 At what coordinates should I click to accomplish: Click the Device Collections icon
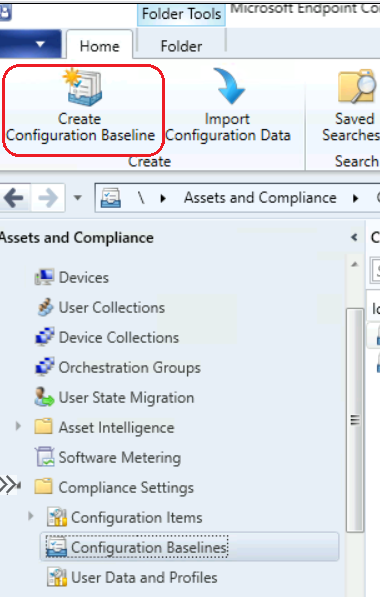coord(45,337)
